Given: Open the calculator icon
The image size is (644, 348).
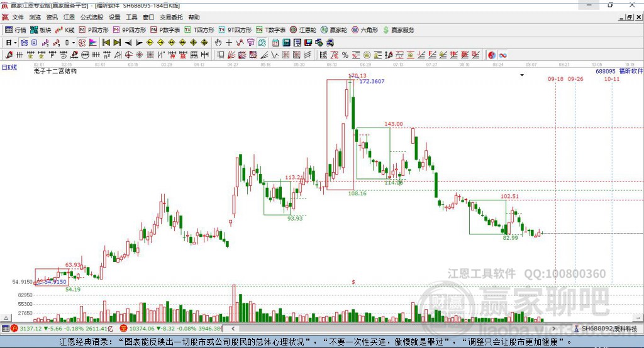Looking at the screenshot, I should point(287,43).
